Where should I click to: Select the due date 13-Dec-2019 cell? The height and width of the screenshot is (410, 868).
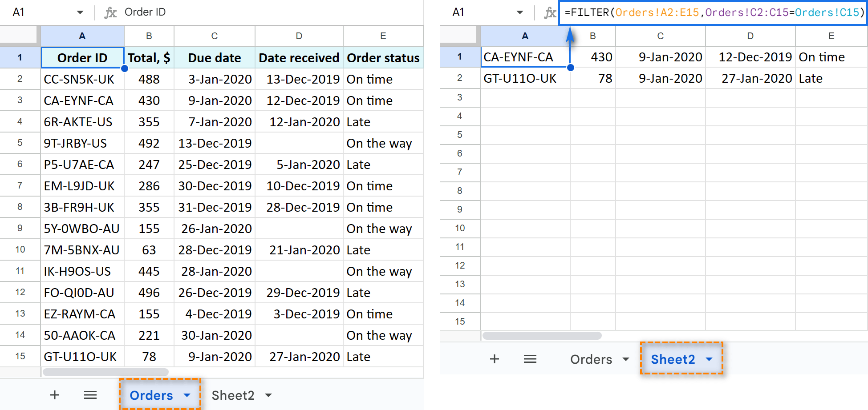[x=215, y=143]
